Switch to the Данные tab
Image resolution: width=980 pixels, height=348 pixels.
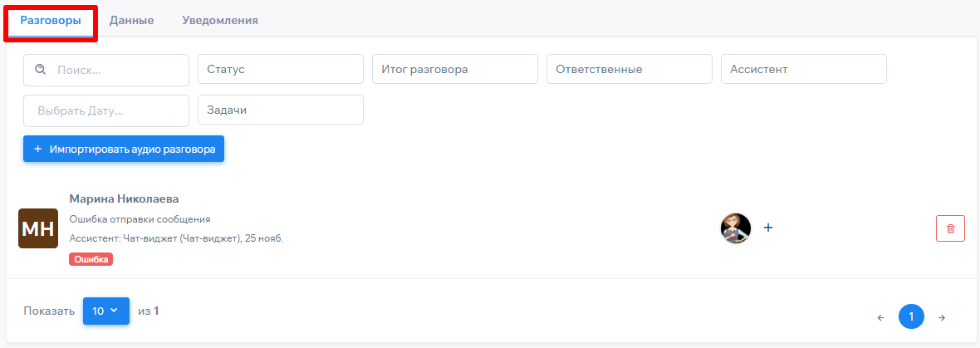click(x=131, y=21)
